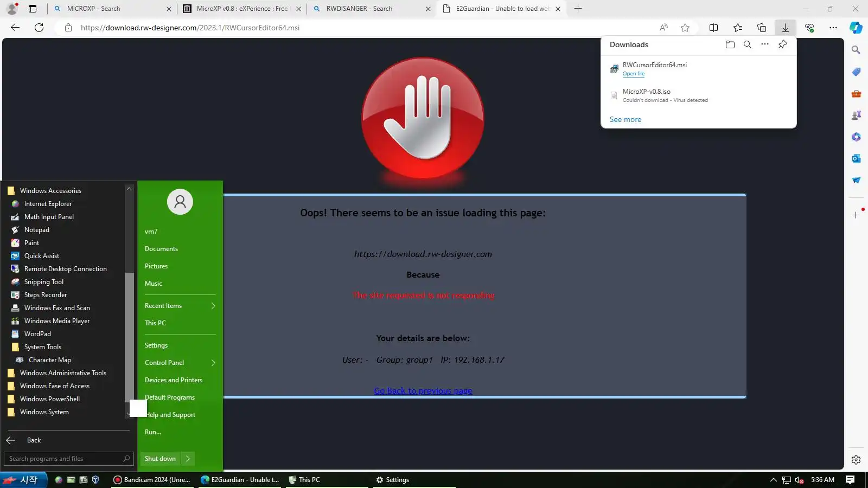The width and height of the screenshot is (868, 488).
Task: Follow the Go Back to previous page link
Action: [x=423, y=390]
